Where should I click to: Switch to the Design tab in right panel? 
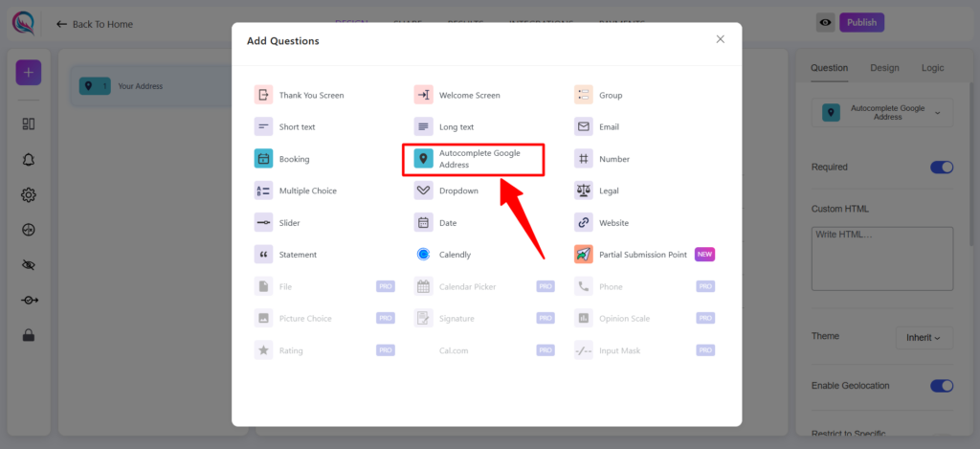point(884,68)
